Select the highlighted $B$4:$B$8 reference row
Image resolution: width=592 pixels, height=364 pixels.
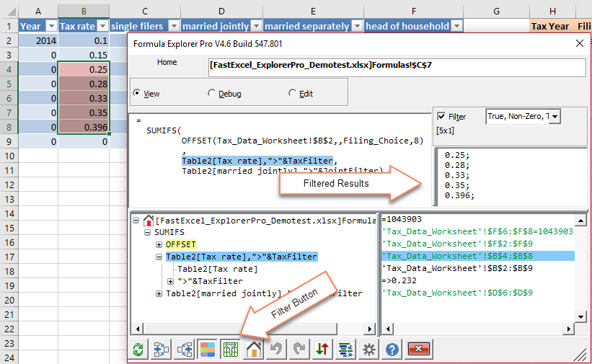click(x=478, y=256)
